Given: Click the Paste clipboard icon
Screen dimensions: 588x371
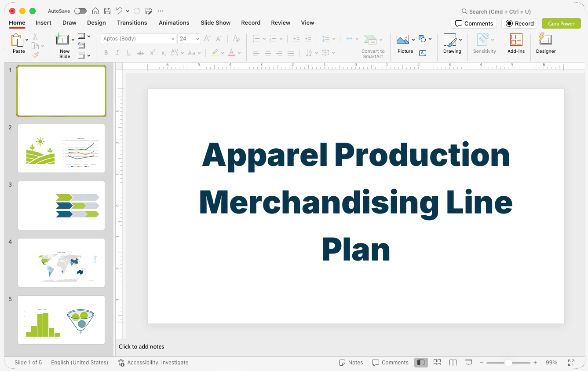Looking at the screenshot, I should coord(18,40).
